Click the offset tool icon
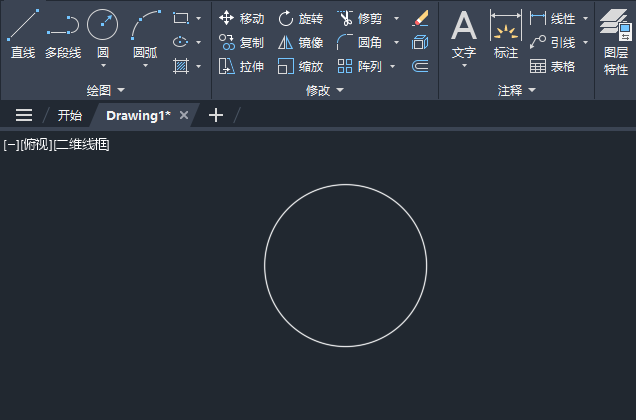The height and width of the screenshot is (420, 636). [420, 66]
